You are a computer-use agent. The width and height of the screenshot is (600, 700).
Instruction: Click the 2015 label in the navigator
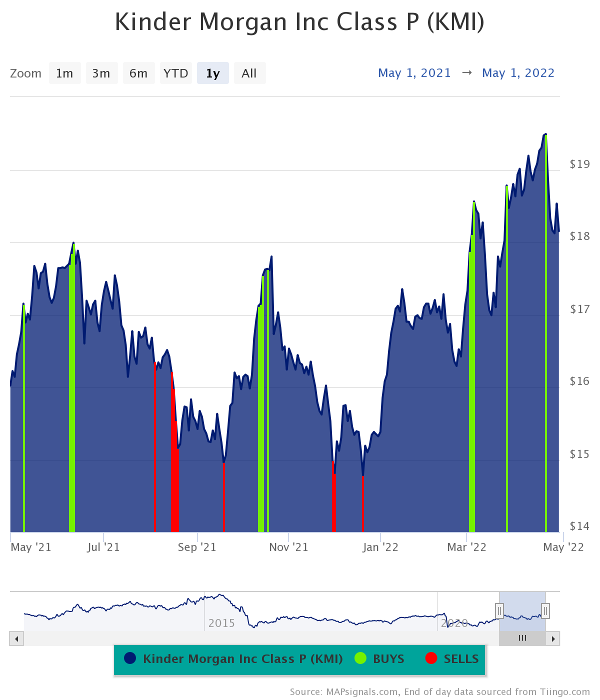pos(221,623)
